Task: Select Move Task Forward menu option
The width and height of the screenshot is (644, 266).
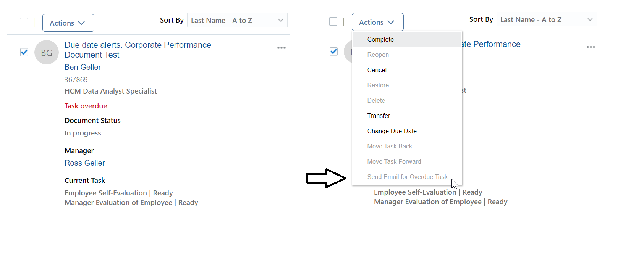Action: (x=407, y=161)
